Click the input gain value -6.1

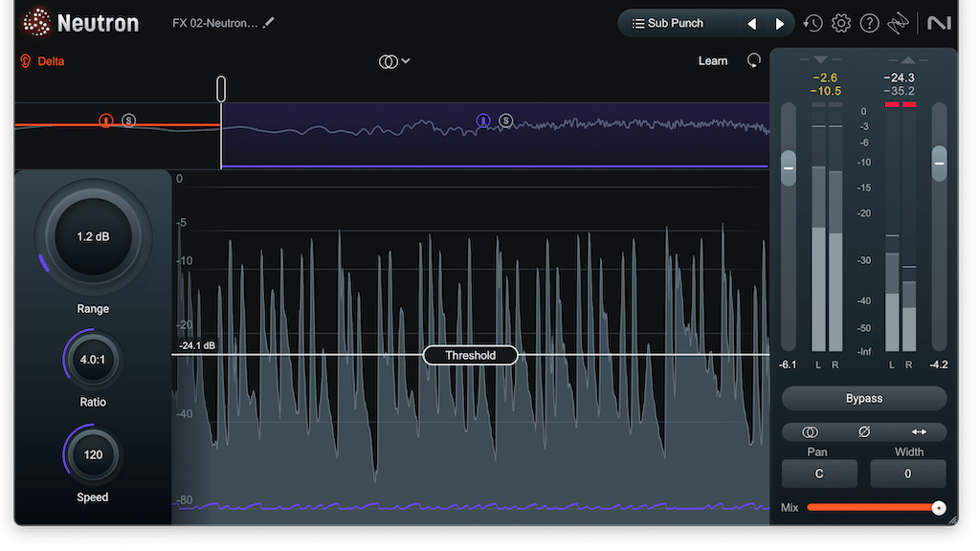788,364
